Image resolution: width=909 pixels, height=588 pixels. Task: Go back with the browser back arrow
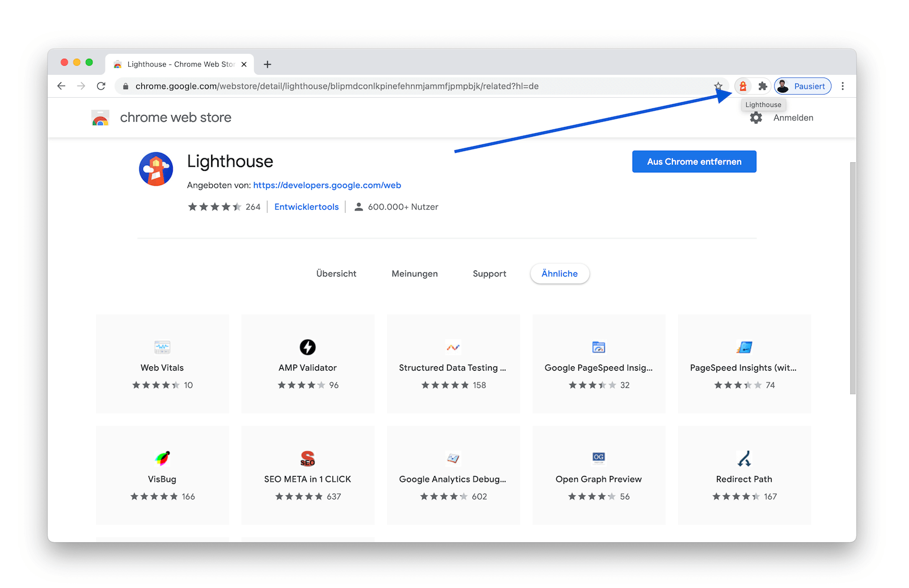[61, 86]
